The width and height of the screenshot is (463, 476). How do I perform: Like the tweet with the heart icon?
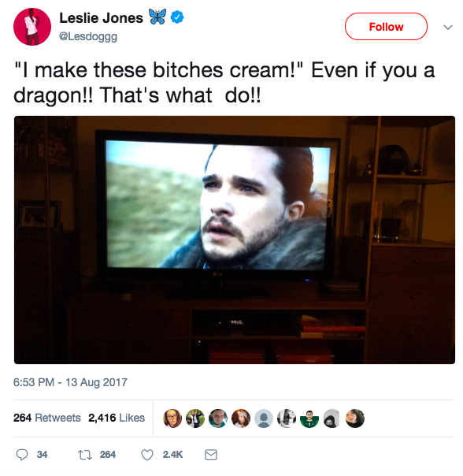pyautogui.click(x=147, y=455)
